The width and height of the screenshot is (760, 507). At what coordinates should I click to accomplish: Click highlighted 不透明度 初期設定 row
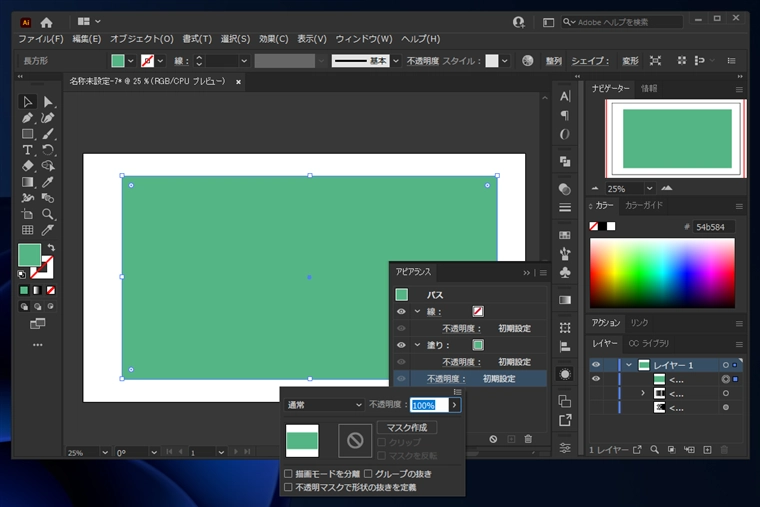coord(470,379)
